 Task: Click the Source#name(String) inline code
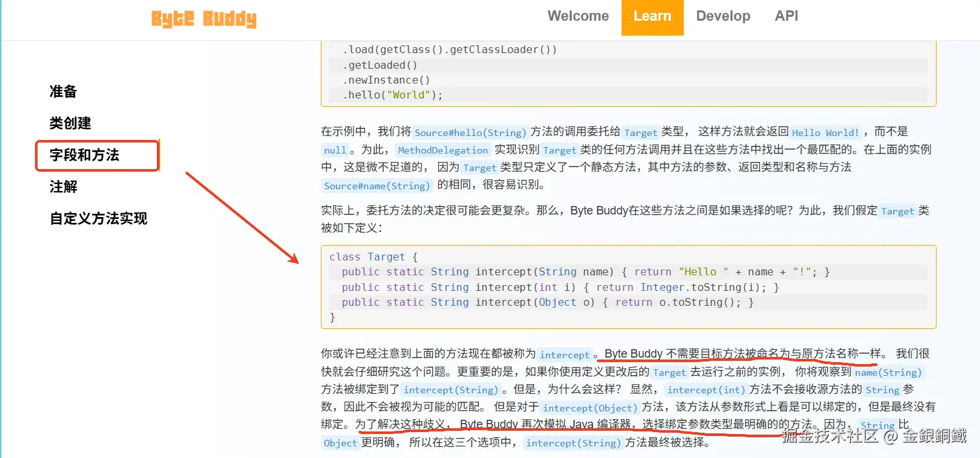377,185
